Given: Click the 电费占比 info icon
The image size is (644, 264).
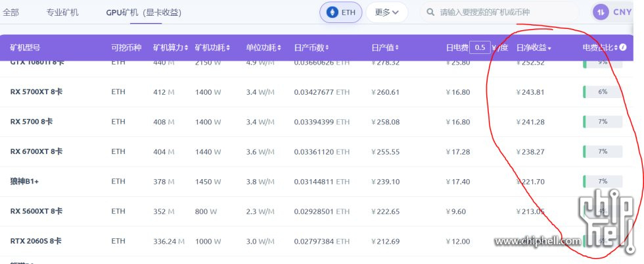Looking at the screenshot, I should point(623,47).
